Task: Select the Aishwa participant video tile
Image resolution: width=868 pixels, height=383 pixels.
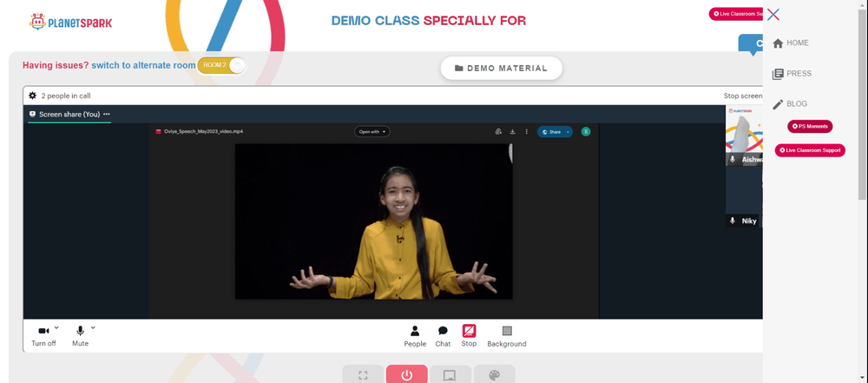Action: (x=744, y=135)
